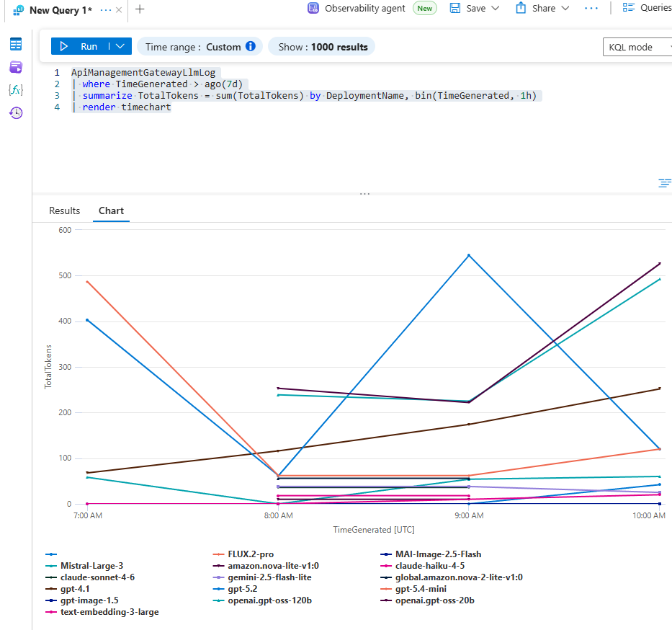This screenshot has width=672, height=630.
Task: Expand the Share dropdown chevron
Action: click(565, 8)
